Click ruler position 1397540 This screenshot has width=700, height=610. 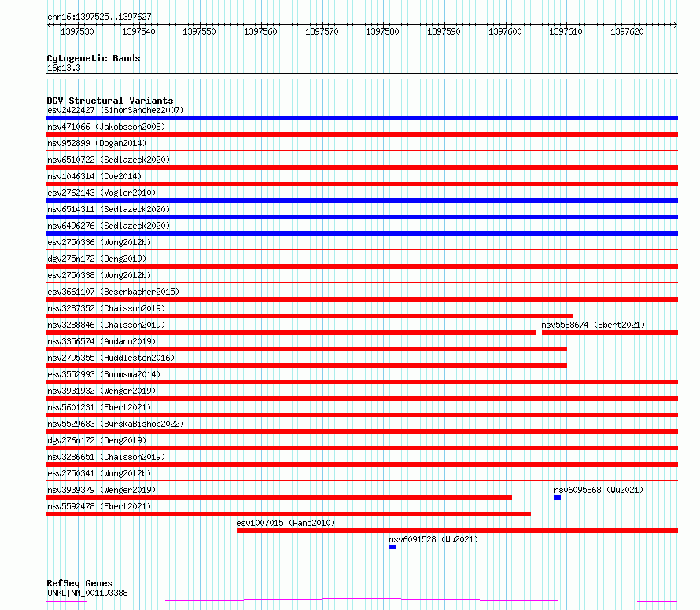click(x=138, y=31)
